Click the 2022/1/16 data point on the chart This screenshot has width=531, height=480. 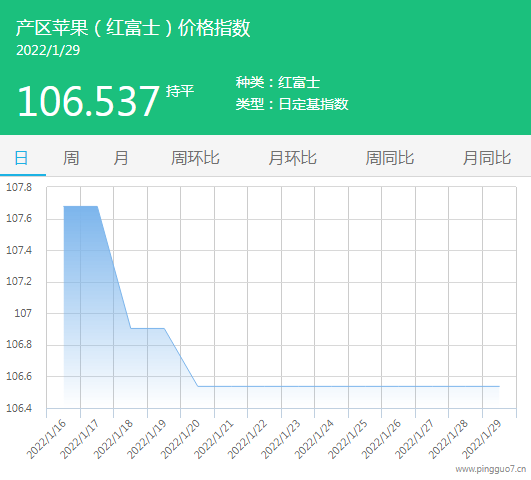pos(64,206)
